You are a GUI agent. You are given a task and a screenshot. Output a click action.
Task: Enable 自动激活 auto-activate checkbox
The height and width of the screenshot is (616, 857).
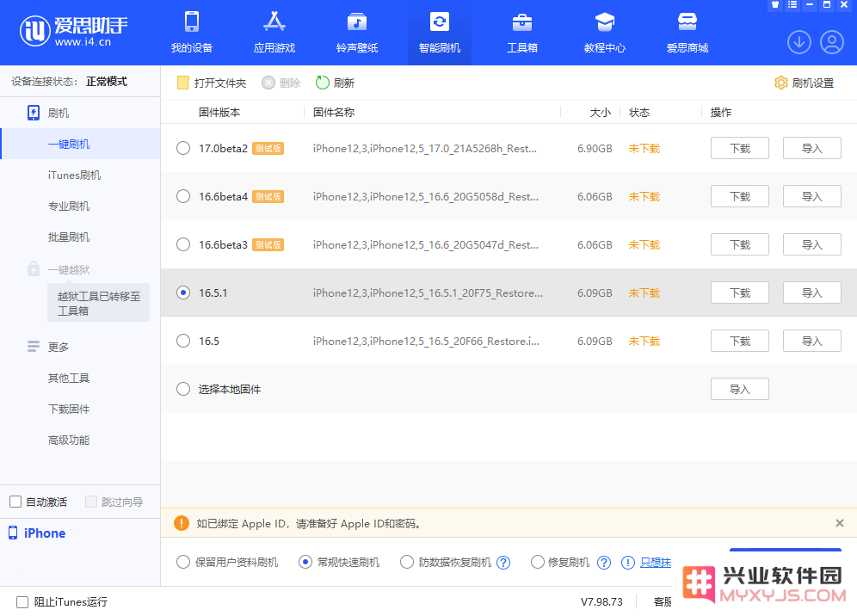click(x=15, y=502)
